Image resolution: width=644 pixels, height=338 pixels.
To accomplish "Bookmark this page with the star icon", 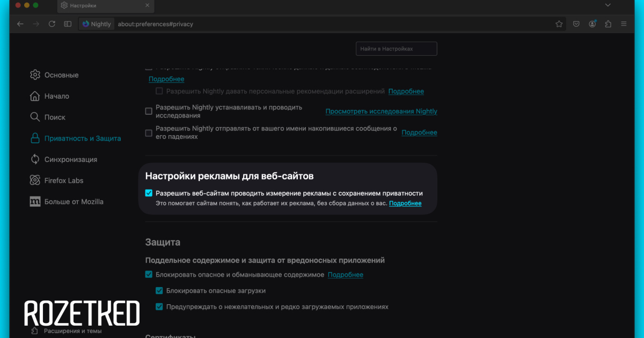I will pos(559,24).
